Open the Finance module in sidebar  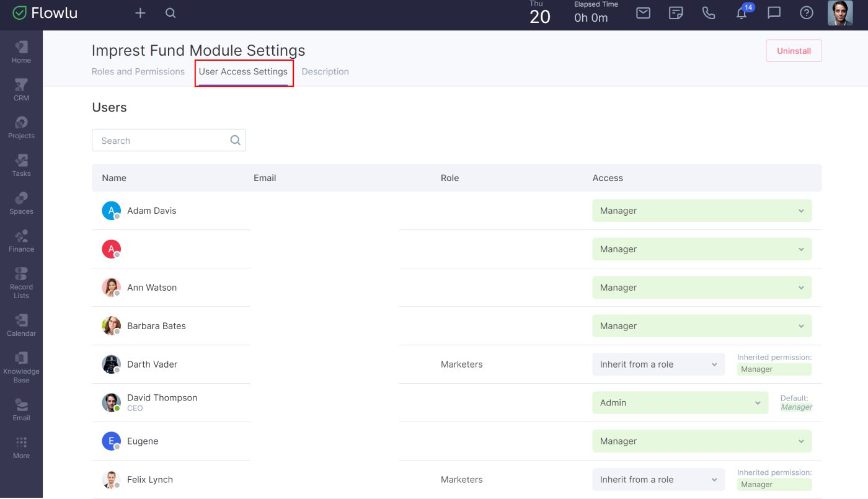coord(21,241)
